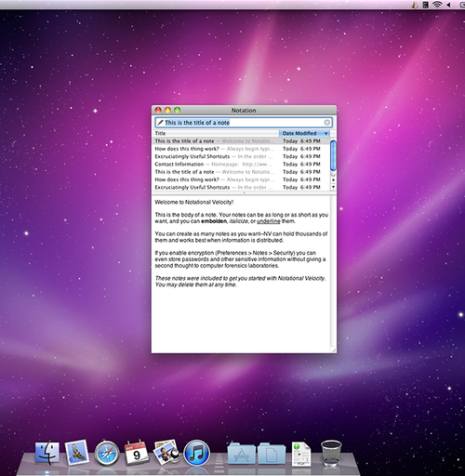Sort by the Date Modified column header
465x476 pixels.
(x=304, y=133)
